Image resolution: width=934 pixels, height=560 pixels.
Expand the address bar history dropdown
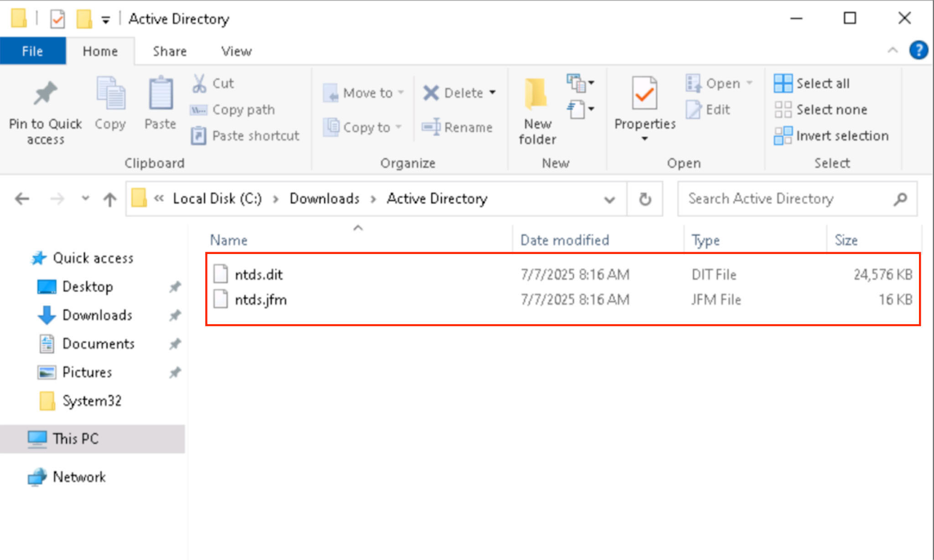tap(609, 199)
